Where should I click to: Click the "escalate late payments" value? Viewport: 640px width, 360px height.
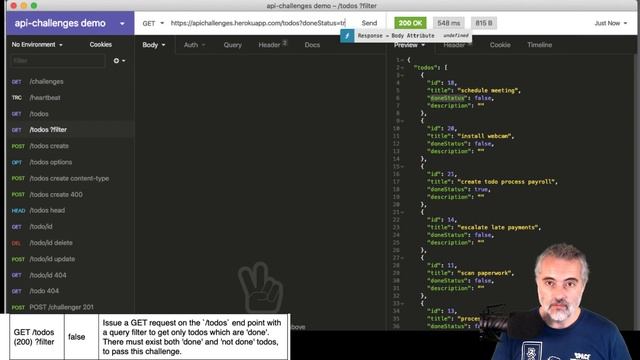click(498, 227)
